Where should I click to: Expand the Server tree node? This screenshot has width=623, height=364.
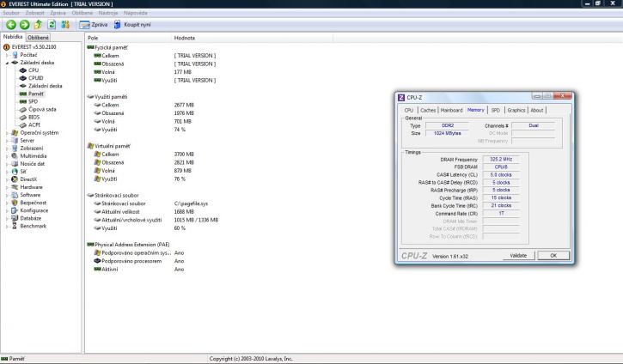tap(7, 141)
